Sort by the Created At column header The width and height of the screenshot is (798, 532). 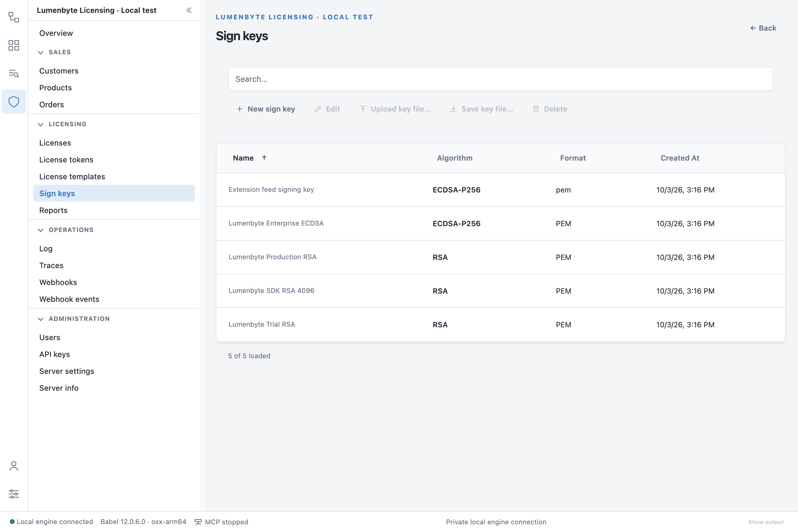680,158
